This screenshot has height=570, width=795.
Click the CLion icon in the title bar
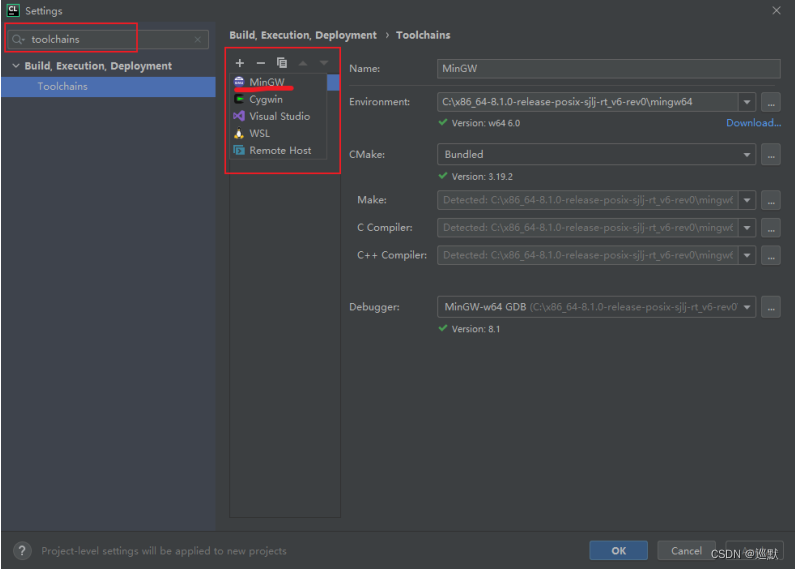click(13, 10)
